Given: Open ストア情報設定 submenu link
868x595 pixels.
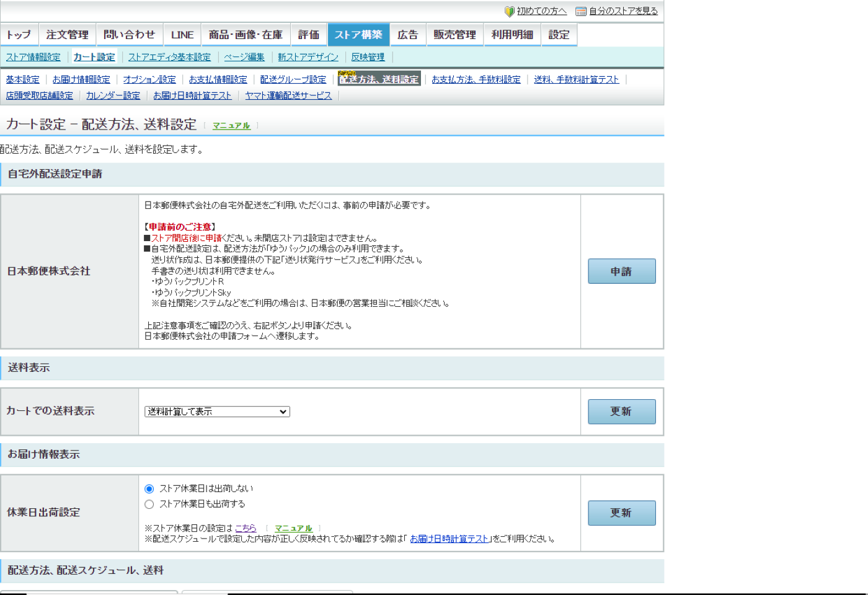Looking at the screenshot, I should point(33,57).
